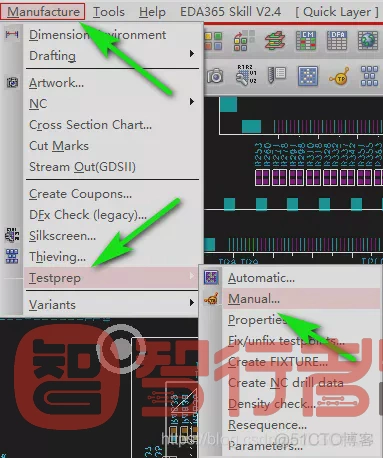The image size is (383, 458).
Task: Open Cross Section Chart... entry
Action: [x=90, y=125]
